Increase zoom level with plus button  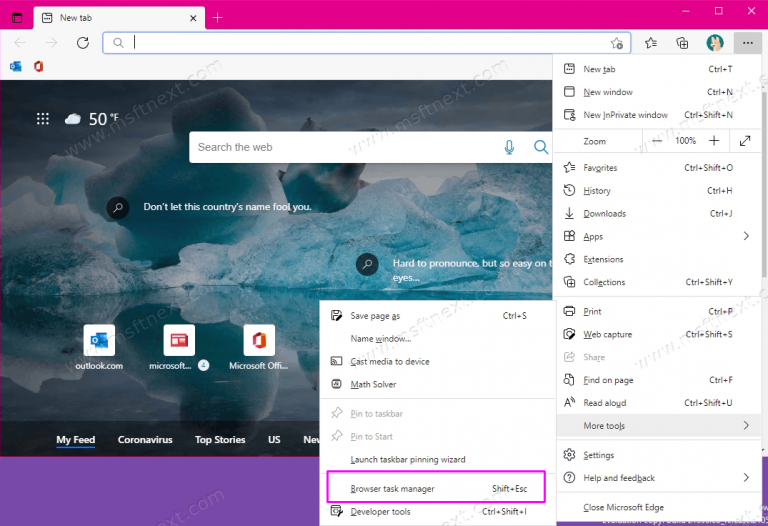714,141
